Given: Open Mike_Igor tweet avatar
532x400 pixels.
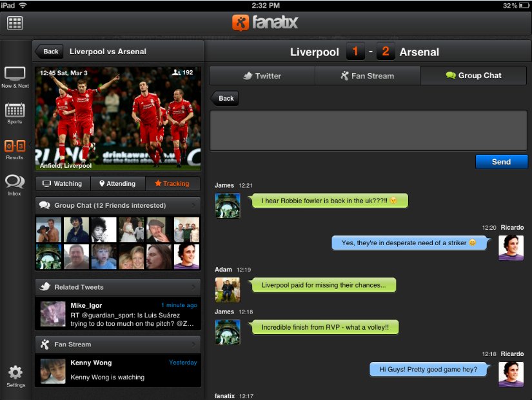Looking at the screenshot, I should coord(53,314).
